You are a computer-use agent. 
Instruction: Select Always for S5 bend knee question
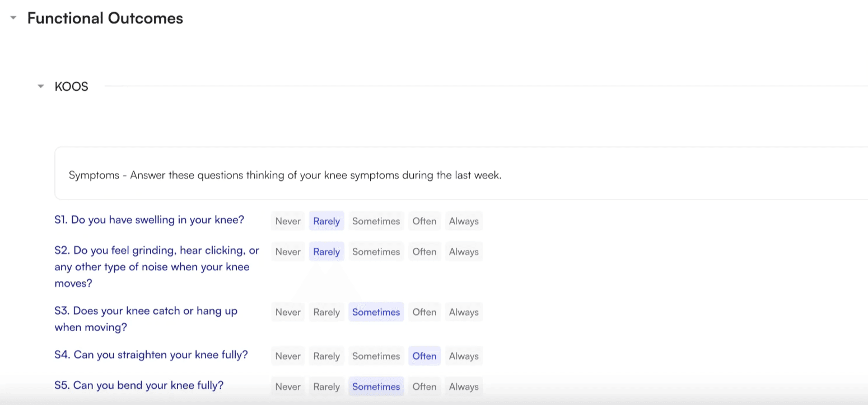pos(464,387)
